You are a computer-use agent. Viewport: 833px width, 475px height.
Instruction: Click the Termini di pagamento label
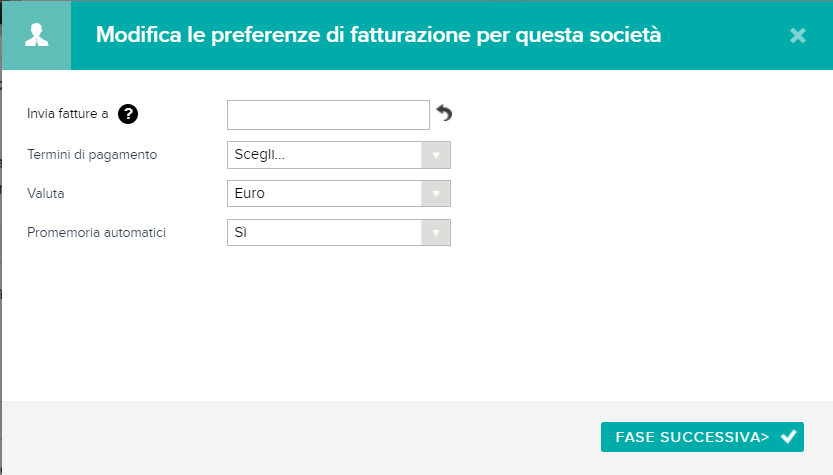point(92,155)
